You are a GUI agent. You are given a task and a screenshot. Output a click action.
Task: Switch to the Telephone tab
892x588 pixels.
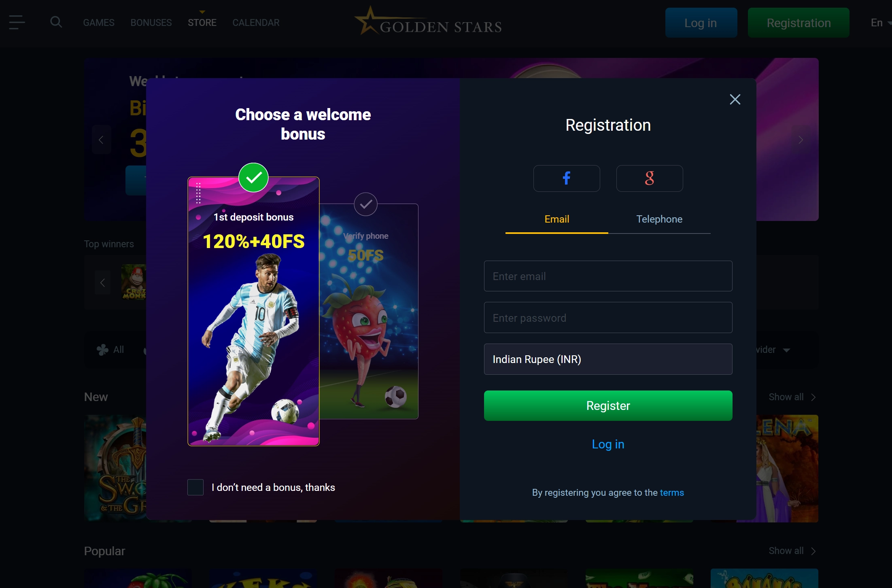[x=659, y=219]
